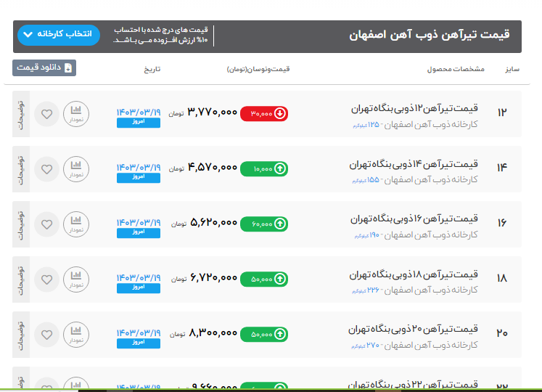Open chart icon for size 12 beam
This screenshot has width=542, height=392.
(x=76, y=113)
